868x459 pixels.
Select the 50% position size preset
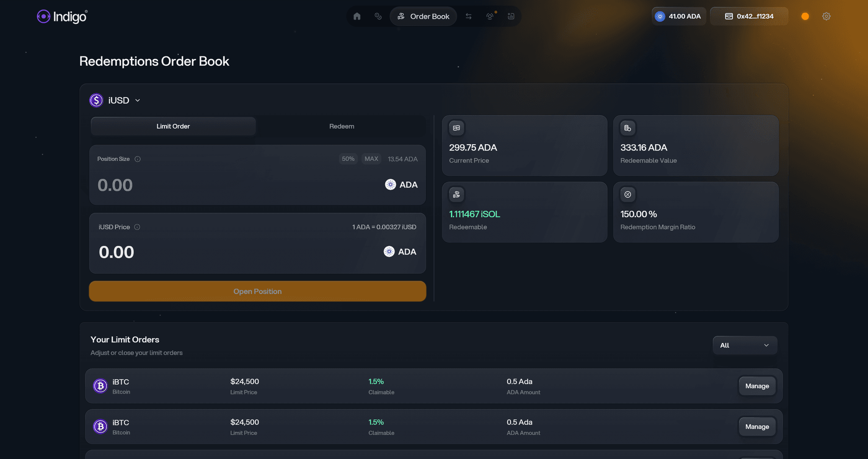[x=348, y=159]
